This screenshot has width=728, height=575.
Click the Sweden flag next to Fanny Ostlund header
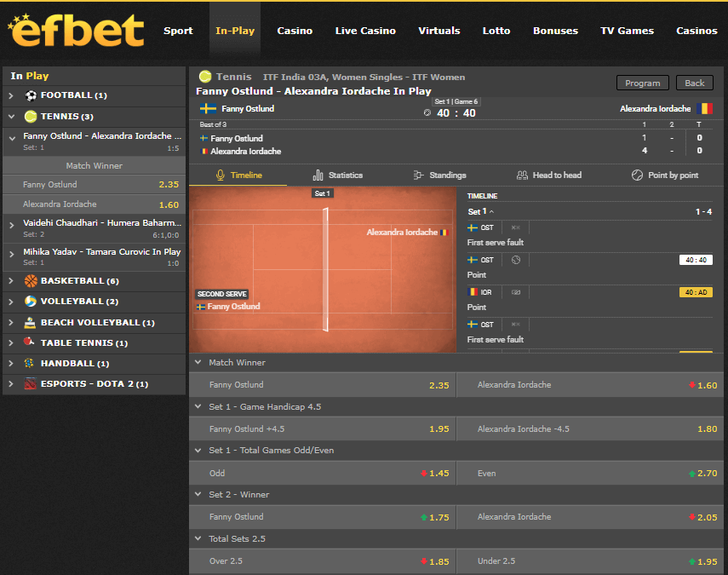pyautogui.click(x=208, y=109)
